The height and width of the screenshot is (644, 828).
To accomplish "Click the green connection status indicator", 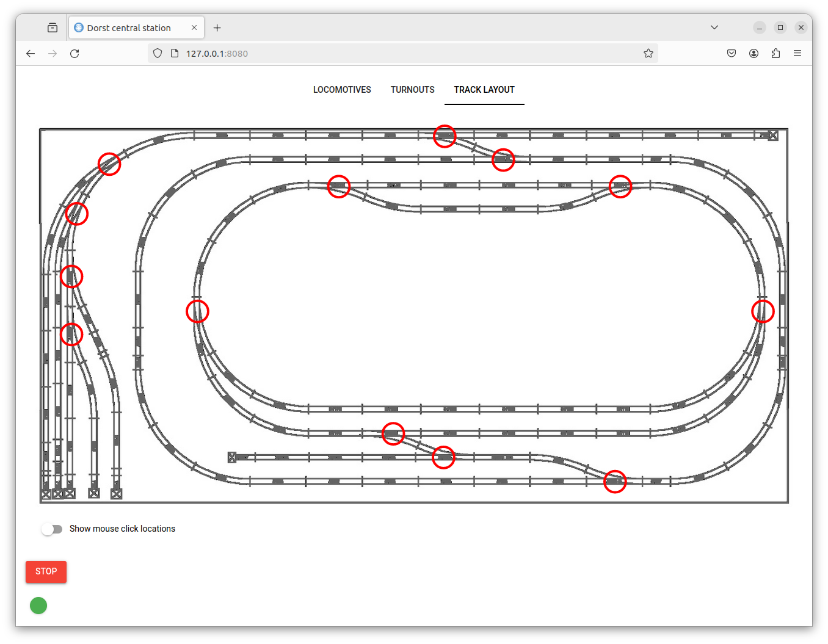I will tap(38, 606).
